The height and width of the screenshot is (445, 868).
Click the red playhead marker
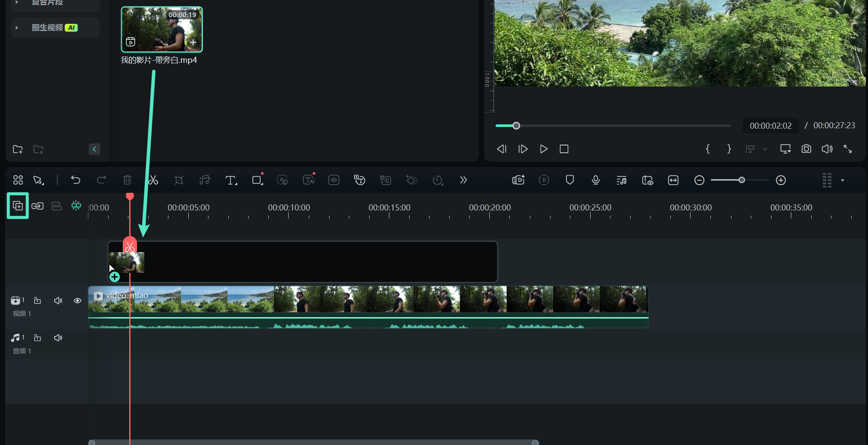tap(130, 197)
